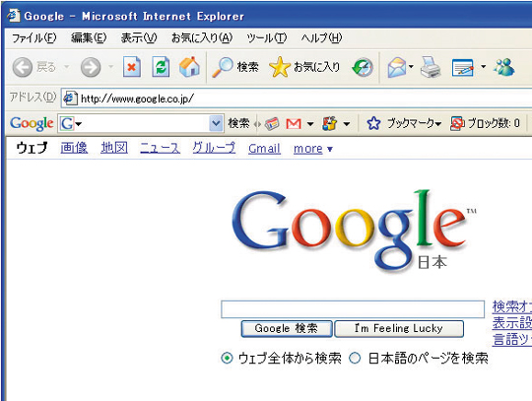Open the ツール(T) menu
The image size is (532, 401).
[267, 37]
